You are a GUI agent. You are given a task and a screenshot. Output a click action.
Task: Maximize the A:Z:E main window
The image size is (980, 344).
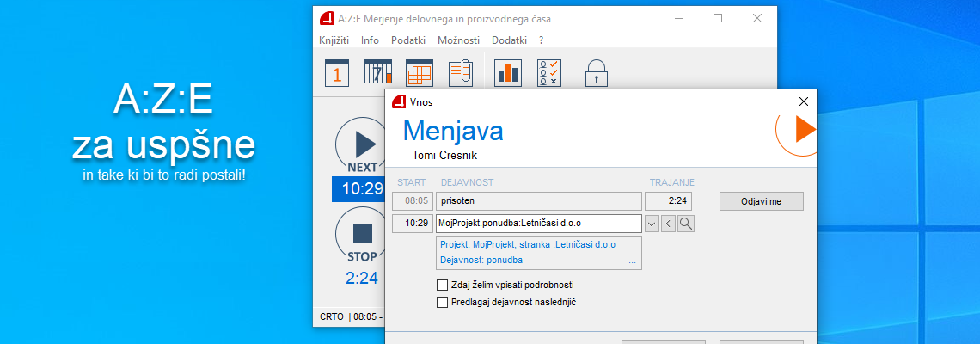[x=718, y=19]
